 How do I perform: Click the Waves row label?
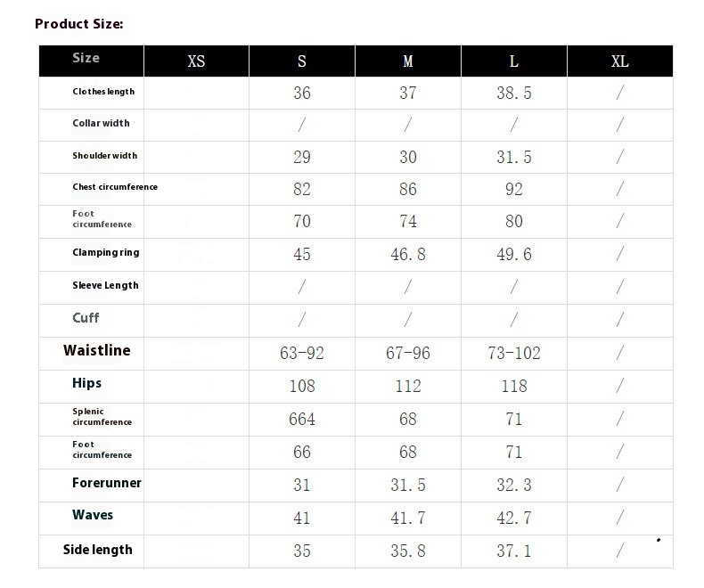pyautogui.click(x=93, y=515)
